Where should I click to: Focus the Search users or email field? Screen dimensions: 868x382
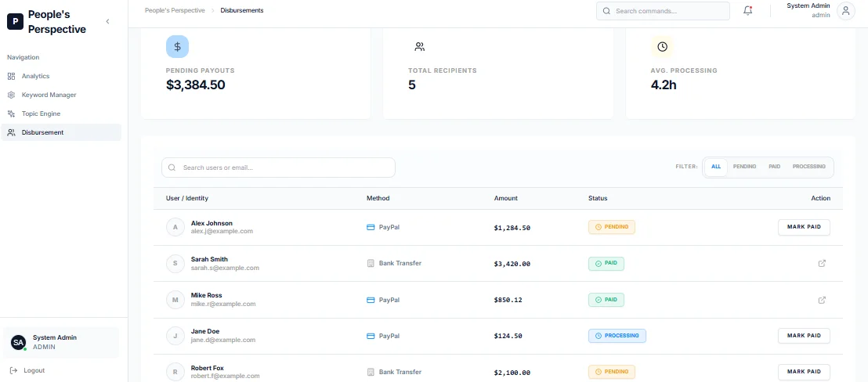[278, 168]
